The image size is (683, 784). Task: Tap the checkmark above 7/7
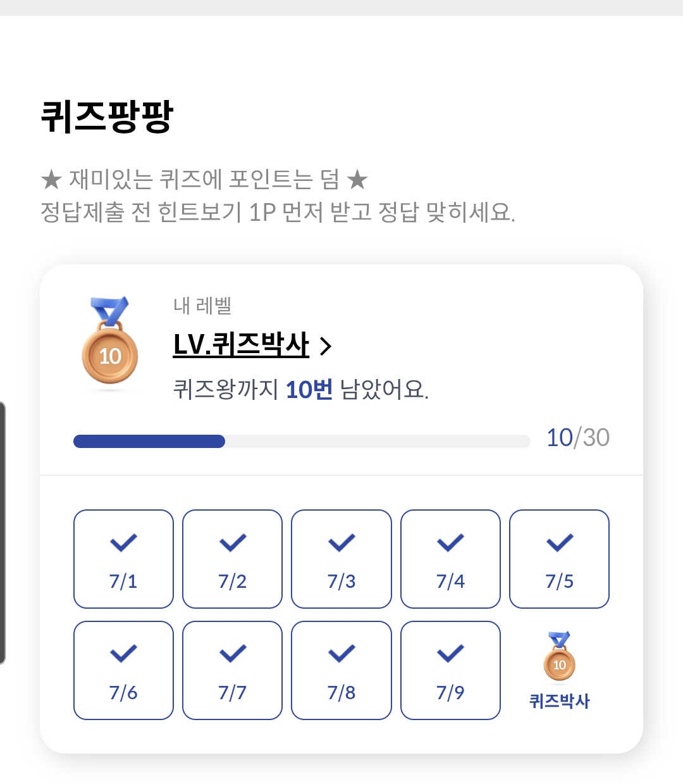233,654
